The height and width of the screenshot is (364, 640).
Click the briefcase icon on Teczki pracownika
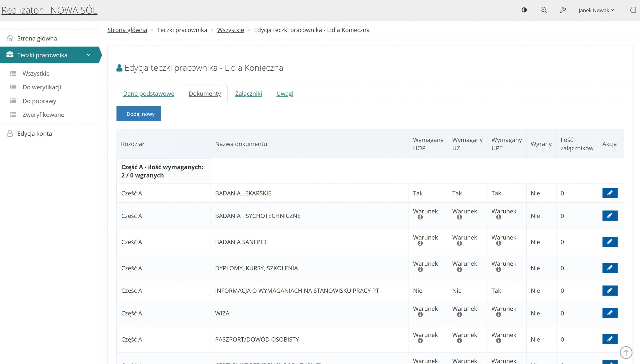click(x=10, y=54)
